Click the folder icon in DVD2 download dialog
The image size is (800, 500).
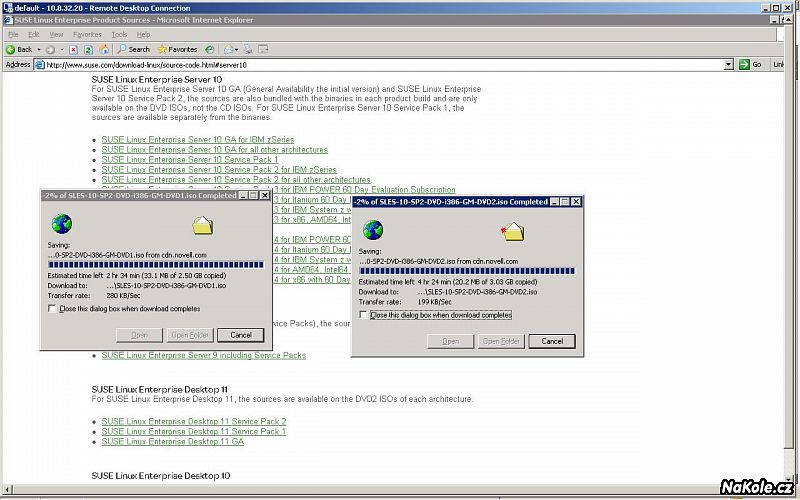tap(513, 231)
